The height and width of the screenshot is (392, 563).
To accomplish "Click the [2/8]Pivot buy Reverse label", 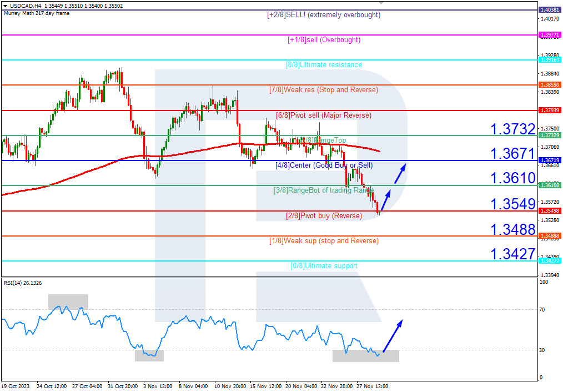I will (x=324, y=215).
